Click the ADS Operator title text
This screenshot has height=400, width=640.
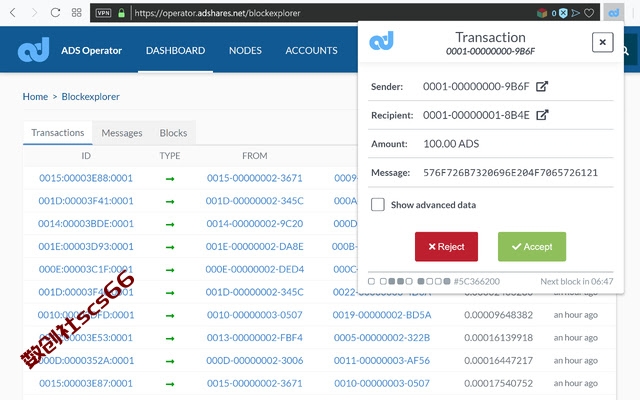91,50
